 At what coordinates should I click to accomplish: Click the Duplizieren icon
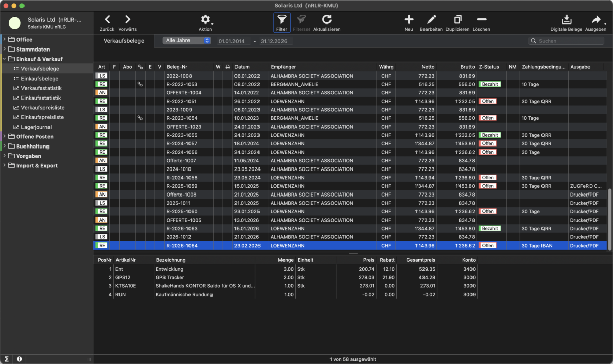point(457,20)
